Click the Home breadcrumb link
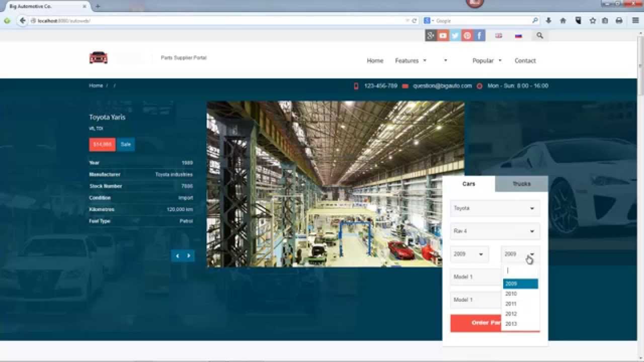Viewport: 644px width, 362px height. coord(96,86)
